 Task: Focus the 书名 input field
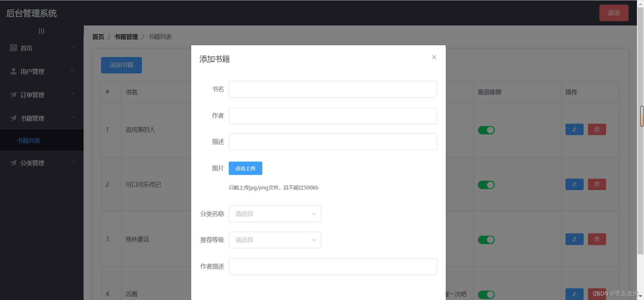333,89
